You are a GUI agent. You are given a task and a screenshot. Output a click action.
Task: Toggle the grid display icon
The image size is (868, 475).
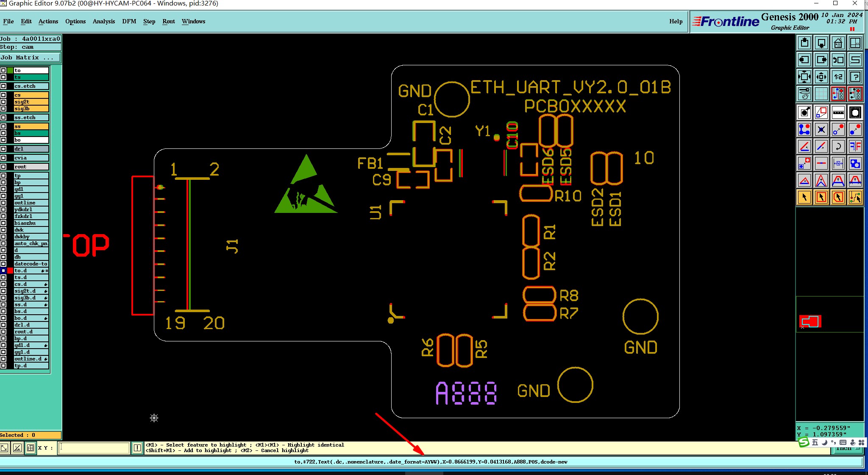point(821,94)
